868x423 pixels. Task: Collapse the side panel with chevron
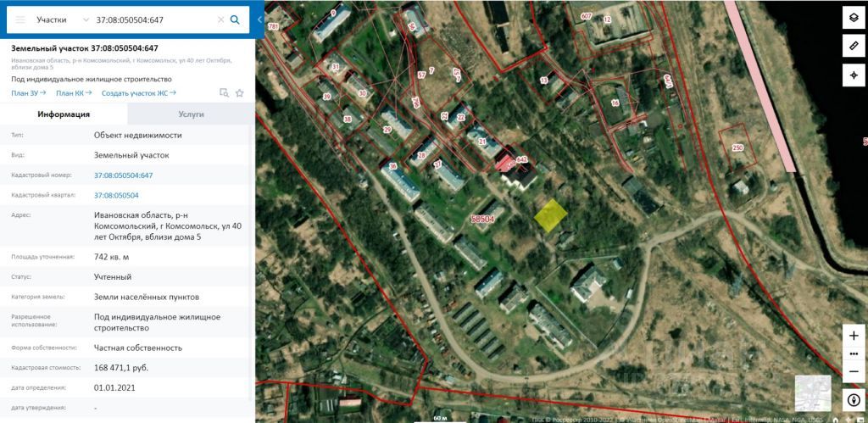[x=259, y=19]
